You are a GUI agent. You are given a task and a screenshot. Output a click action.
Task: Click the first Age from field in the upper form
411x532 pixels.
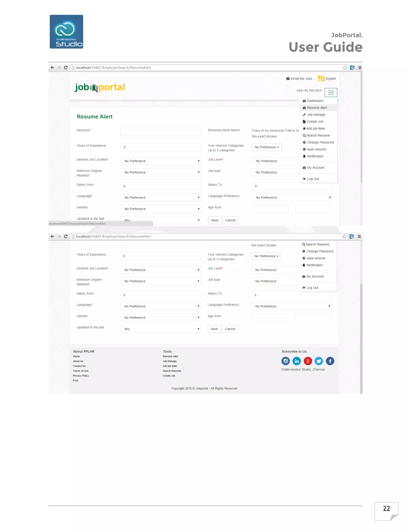pos(270,209)
